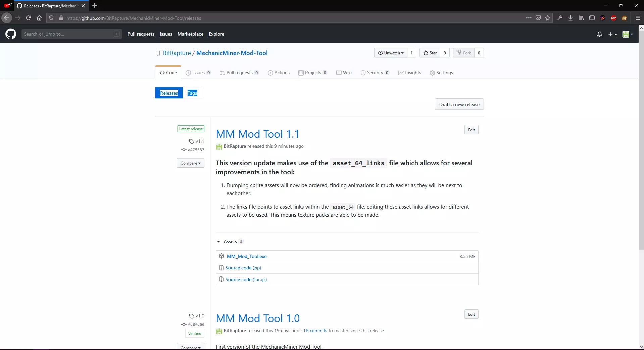This screenshot has width=644, height=350.
Task: Open tracking protection shield icon
Action: tap(51, 18)
